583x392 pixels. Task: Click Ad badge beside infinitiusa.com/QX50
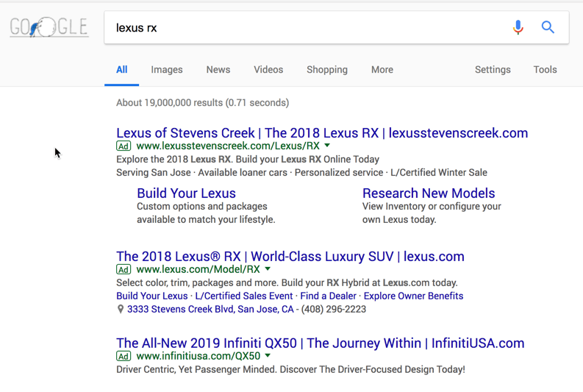pyautogui.click(x=124, y=356)
